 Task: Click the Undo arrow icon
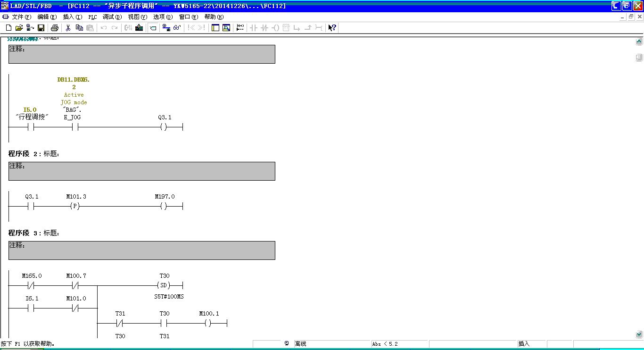[104, 28]
